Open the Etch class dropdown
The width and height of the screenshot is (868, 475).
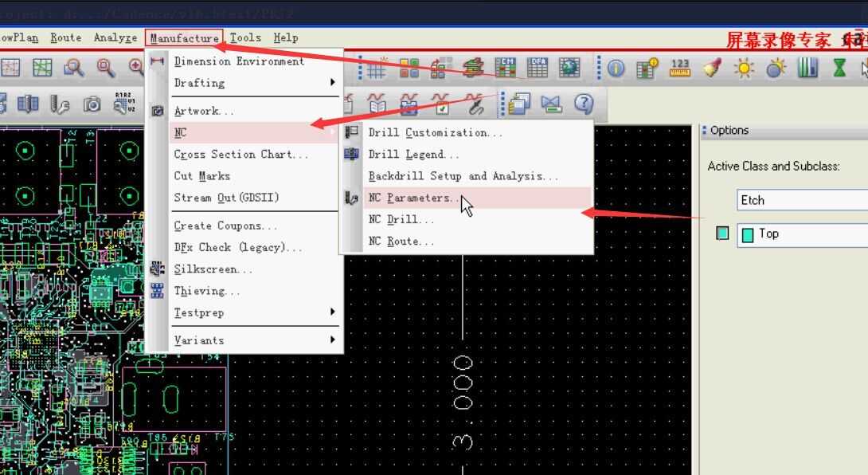[x=802, y=200]
